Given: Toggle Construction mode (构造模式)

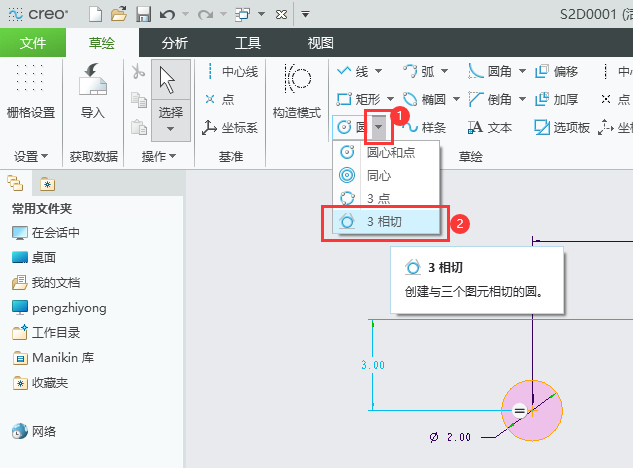Looking at the screenshot, I should [297, 91].
